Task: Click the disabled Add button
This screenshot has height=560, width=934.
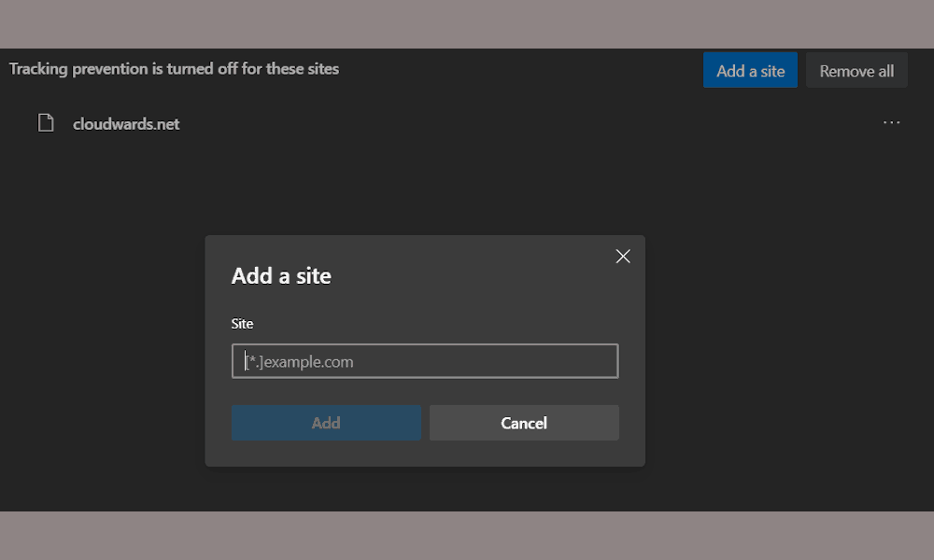Action: point(326,422)
